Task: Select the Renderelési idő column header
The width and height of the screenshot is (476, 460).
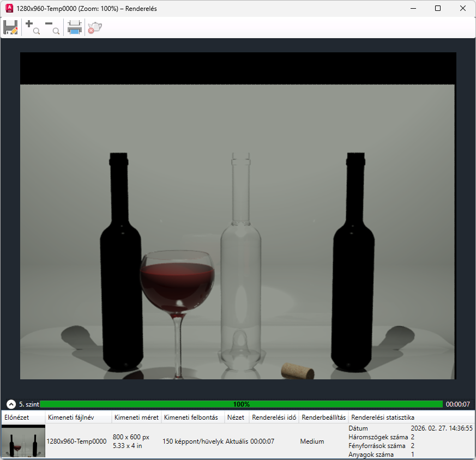Action: (x=274, y=417)
